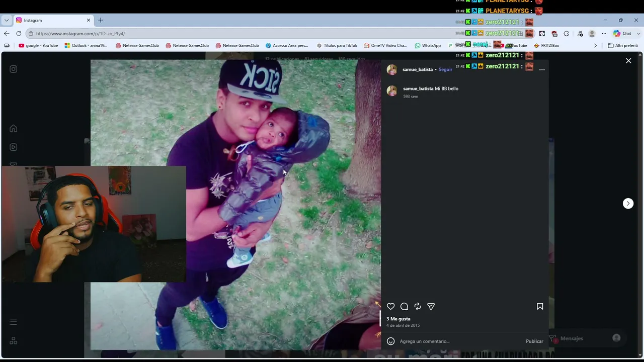
Task: Select the Instagram browser tab
Action: point(53,20)
